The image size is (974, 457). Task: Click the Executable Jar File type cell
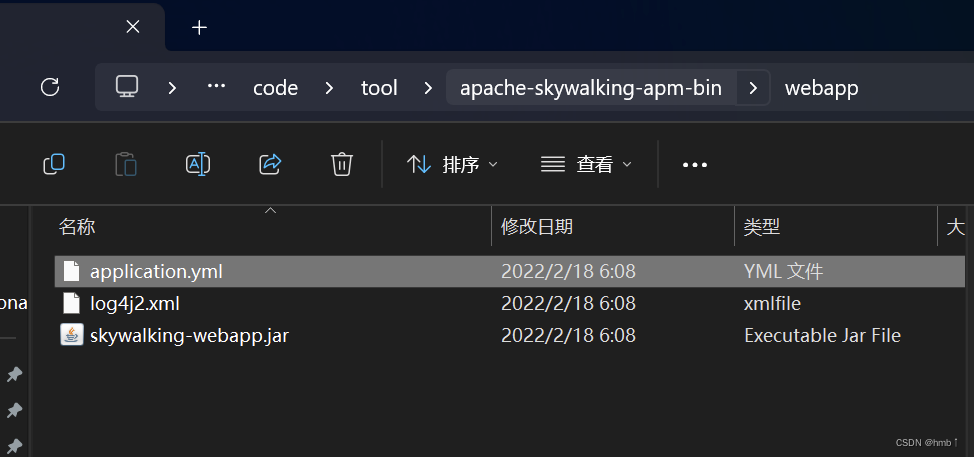[822, 335]
